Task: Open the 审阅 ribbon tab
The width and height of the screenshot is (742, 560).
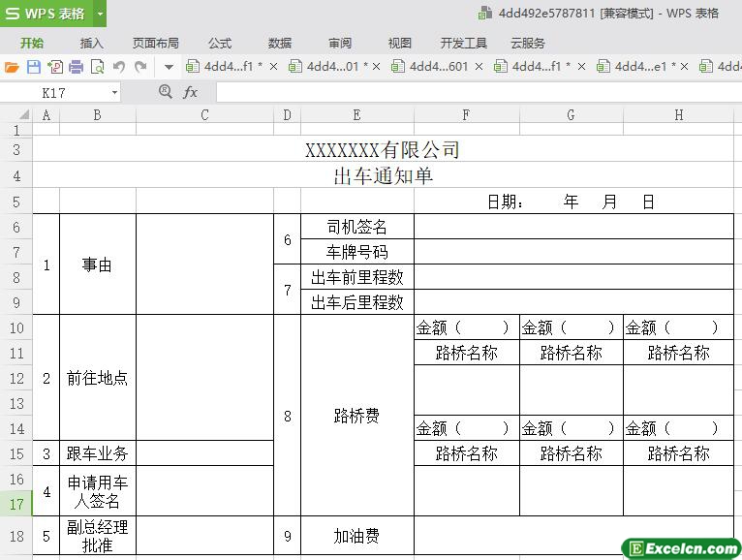Action: pos(340,43)
